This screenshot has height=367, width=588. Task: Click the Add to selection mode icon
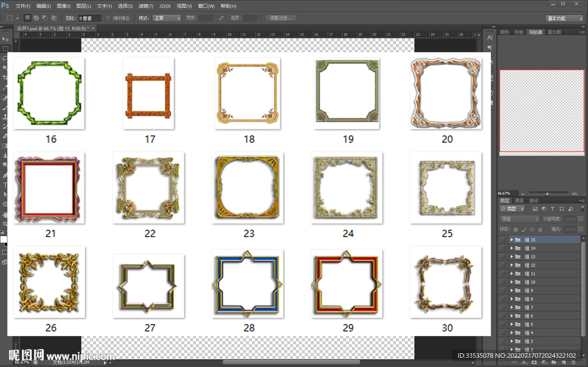36,18
